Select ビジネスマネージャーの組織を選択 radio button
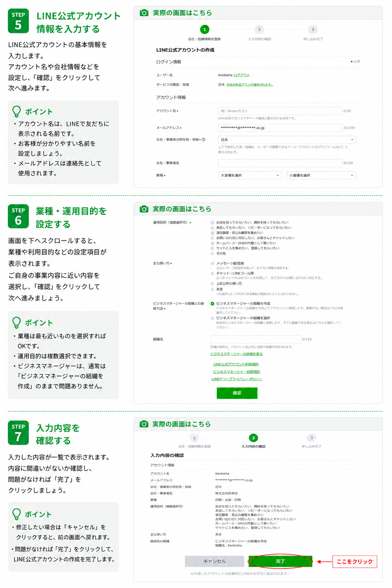The height and width of the screenshot is (588, 392). (212, 318)
